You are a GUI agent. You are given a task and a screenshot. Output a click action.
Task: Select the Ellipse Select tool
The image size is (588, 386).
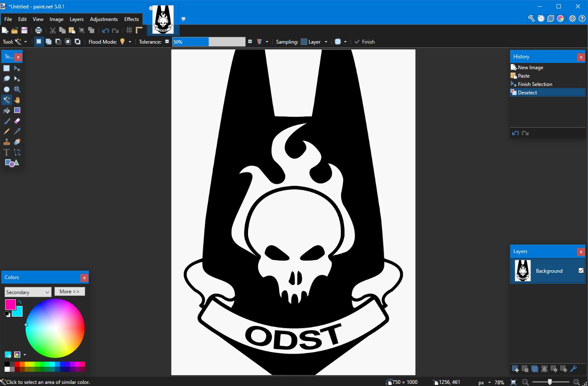[x=7, y=89]
